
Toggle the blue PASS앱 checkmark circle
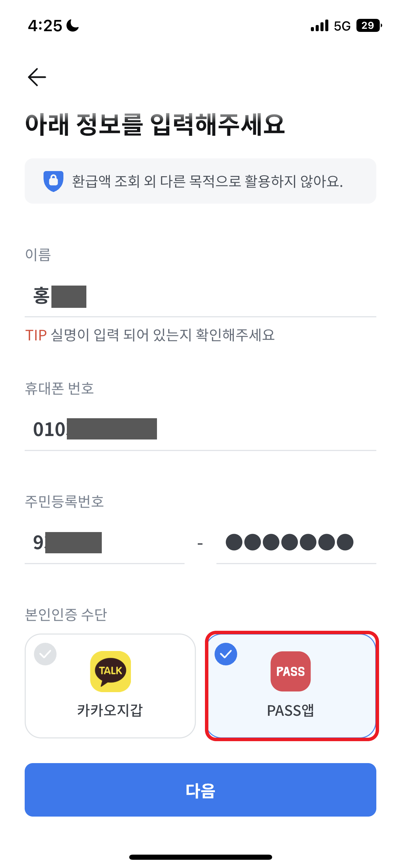click(x=226, y=654)
